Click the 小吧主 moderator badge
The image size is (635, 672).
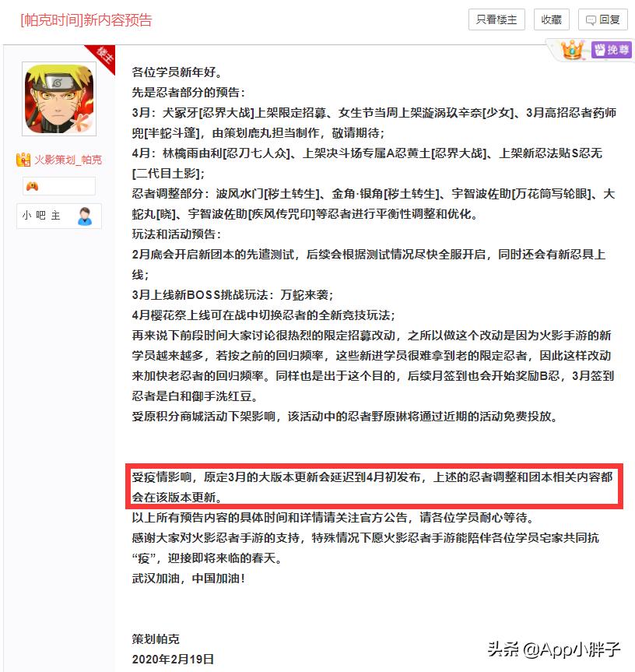[59, 216]
